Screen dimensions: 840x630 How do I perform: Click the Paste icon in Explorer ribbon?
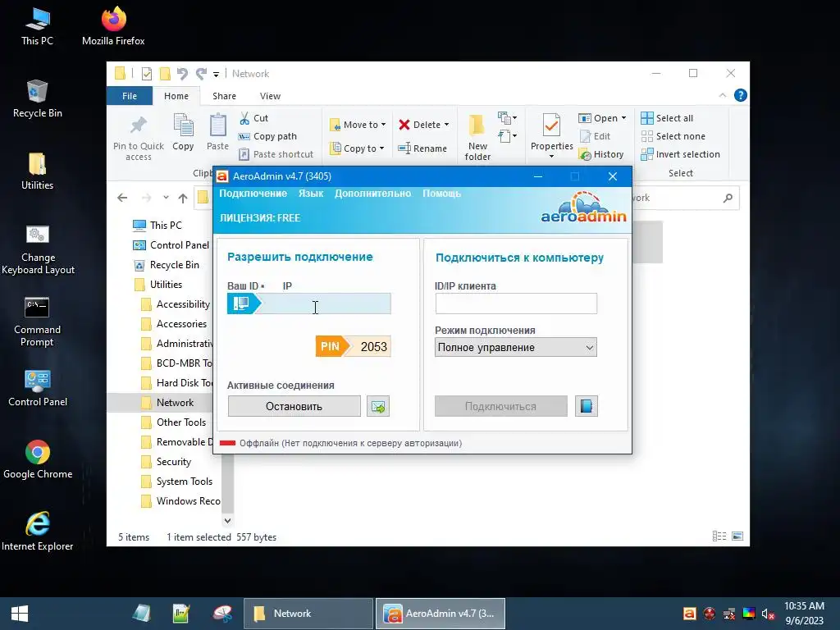pos(217,125)
